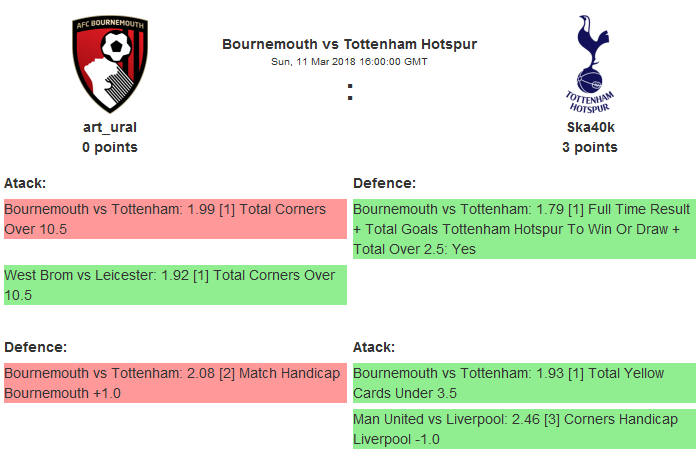Click the Bournemouth vs Tottenham Hotspur match title
This screenshot has width=700, height=460.
tap(349, 44)
